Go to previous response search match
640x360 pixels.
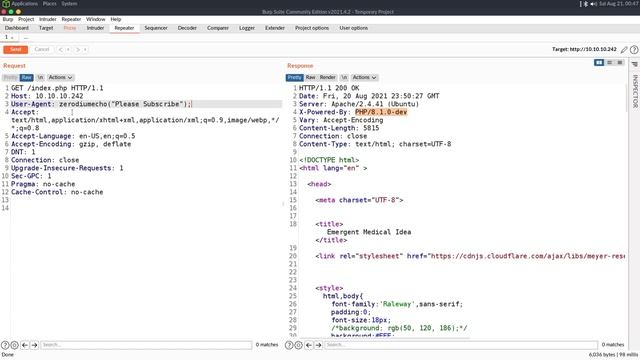309,345
